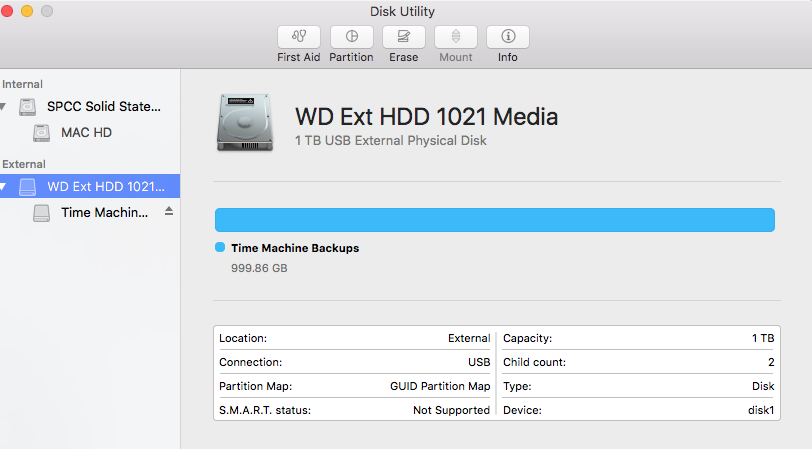Click the First Aid toolbar icon

pyautogui.click(x=298, y=37)
